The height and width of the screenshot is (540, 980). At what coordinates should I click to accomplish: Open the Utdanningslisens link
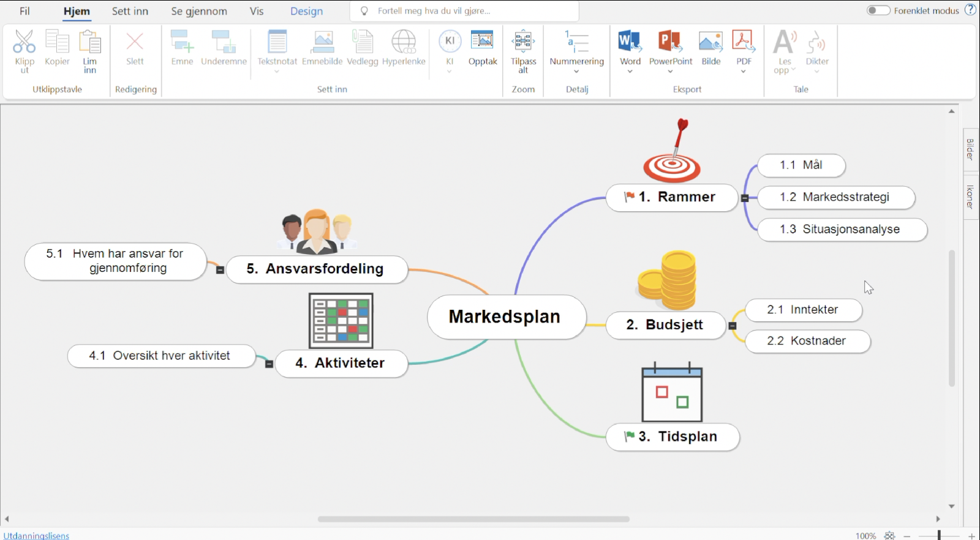[x=37, y=535]
